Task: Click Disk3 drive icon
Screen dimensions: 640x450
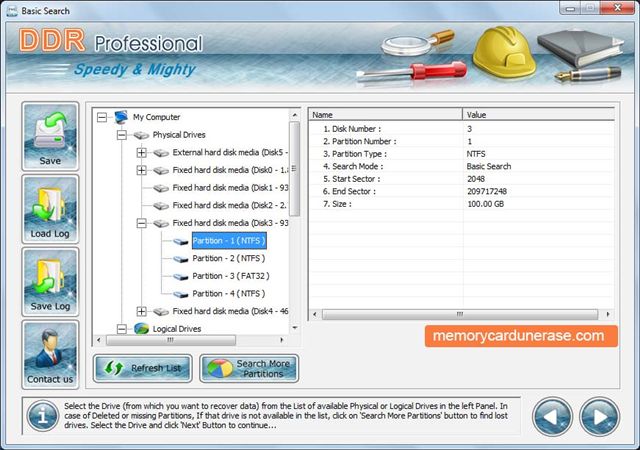Action: point(161,223)
